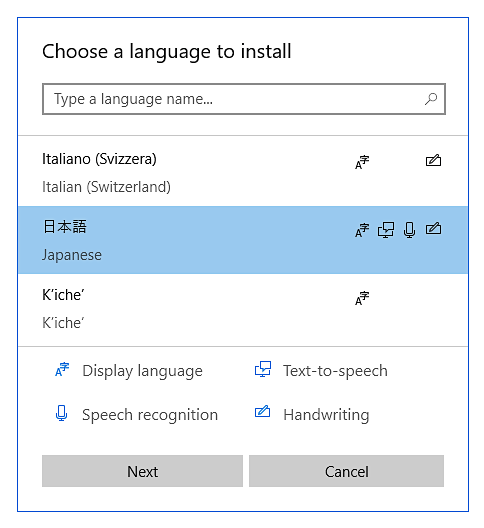Click the Cancel button
The height and width of the screenshot is (528, 484).
[x=346, y=471]
